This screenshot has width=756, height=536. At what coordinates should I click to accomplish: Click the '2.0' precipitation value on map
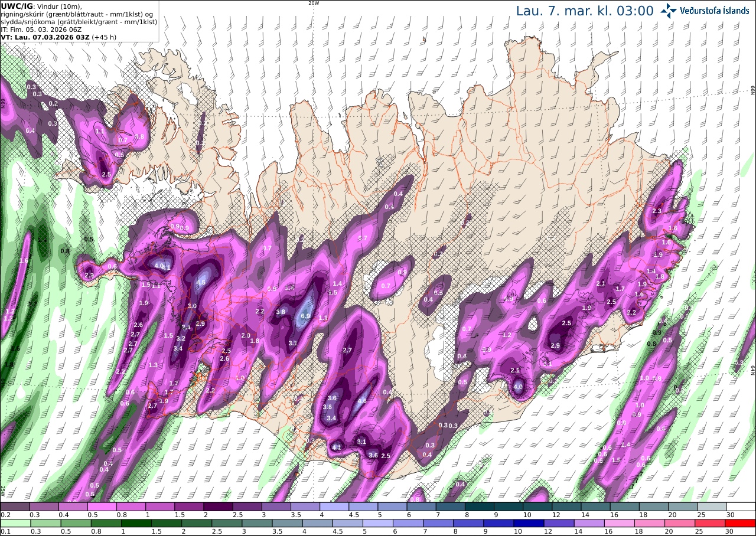[x=246, y=335]
